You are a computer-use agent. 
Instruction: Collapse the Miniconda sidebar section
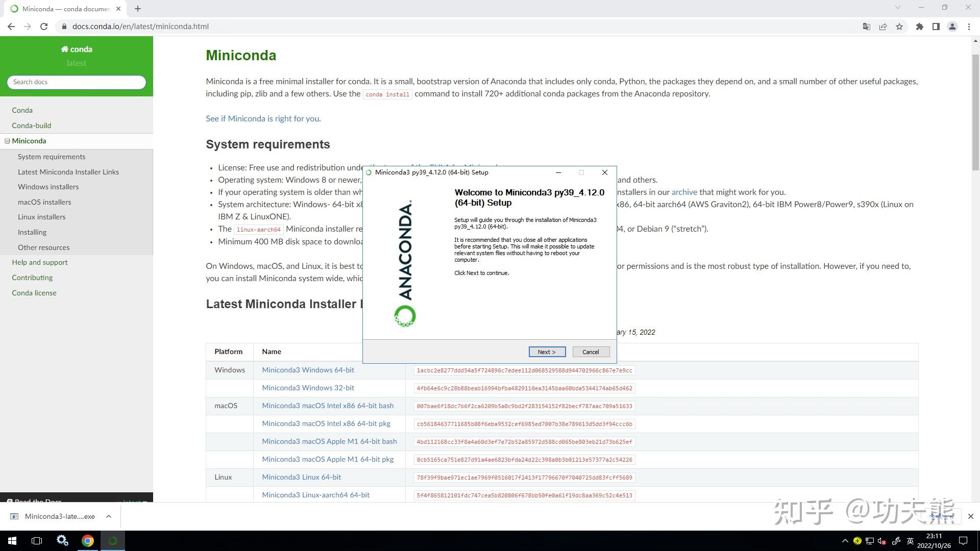point(7,141)
